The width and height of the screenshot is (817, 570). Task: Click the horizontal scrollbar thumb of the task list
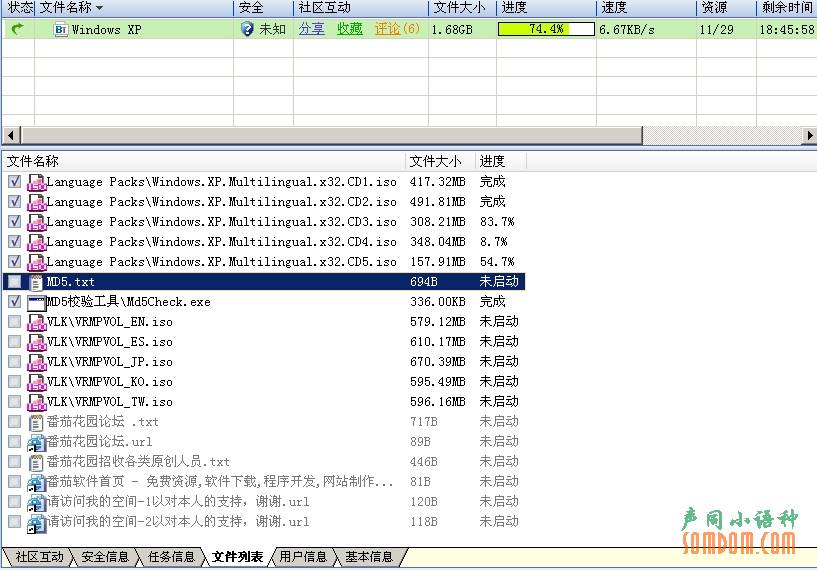[332, 136]
